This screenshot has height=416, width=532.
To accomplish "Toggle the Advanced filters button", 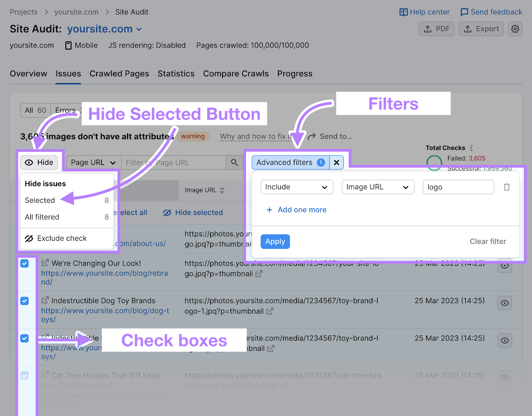I will tap(291, 162).
